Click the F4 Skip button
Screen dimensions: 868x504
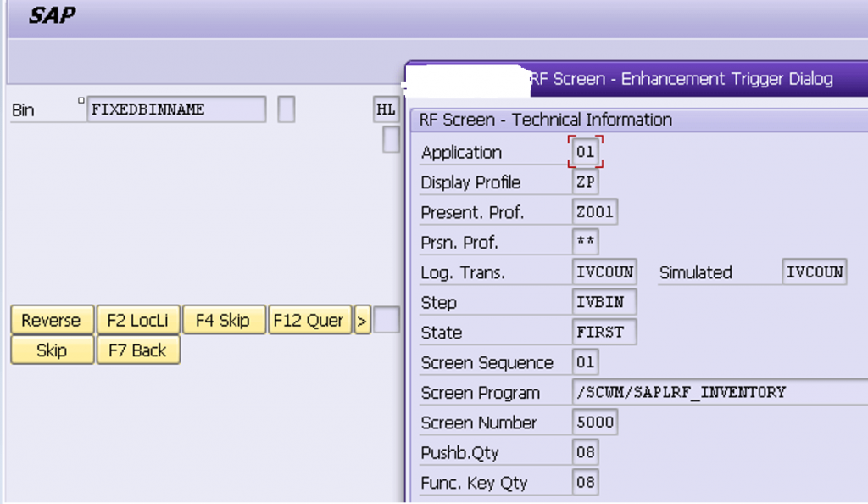[224, 320]
